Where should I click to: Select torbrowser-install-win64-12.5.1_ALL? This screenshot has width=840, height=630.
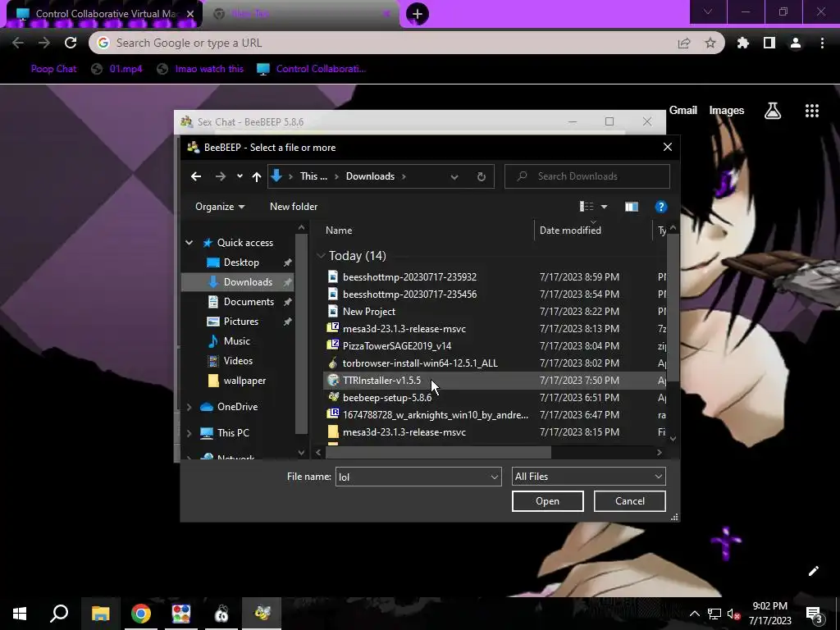point(420,363)
